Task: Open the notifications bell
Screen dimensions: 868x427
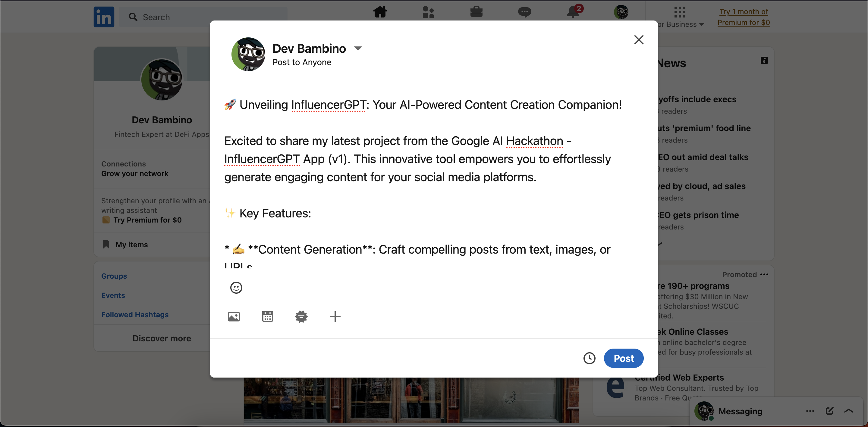Action: (573, 12)
